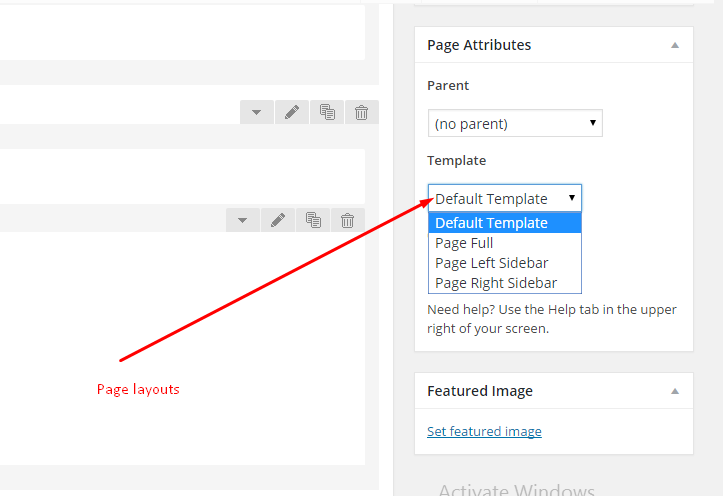Viewport: 723px width, 496px height.
Task: Click the Featured Image panel heading
Action: (480, 391)
